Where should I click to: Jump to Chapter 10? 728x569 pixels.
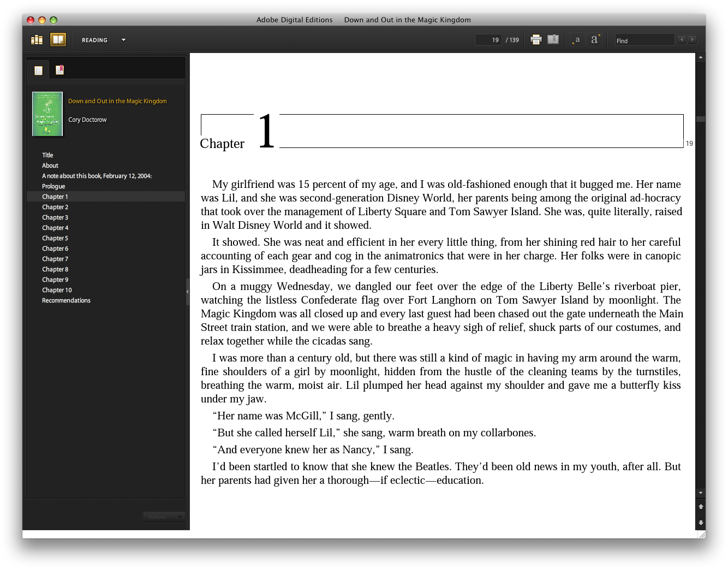(57, 290)
